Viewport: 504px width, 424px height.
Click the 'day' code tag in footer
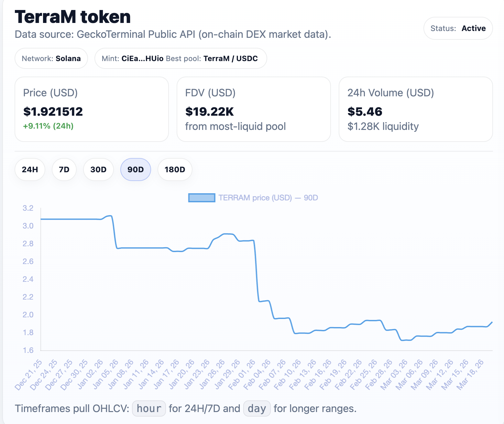(x=257, y=408)
